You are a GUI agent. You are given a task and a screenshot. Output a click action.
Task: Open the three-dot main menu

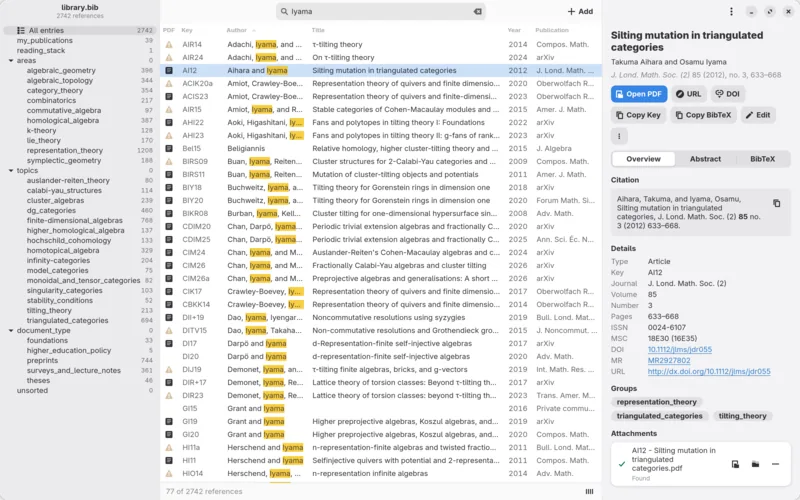(x=731, y=11)
